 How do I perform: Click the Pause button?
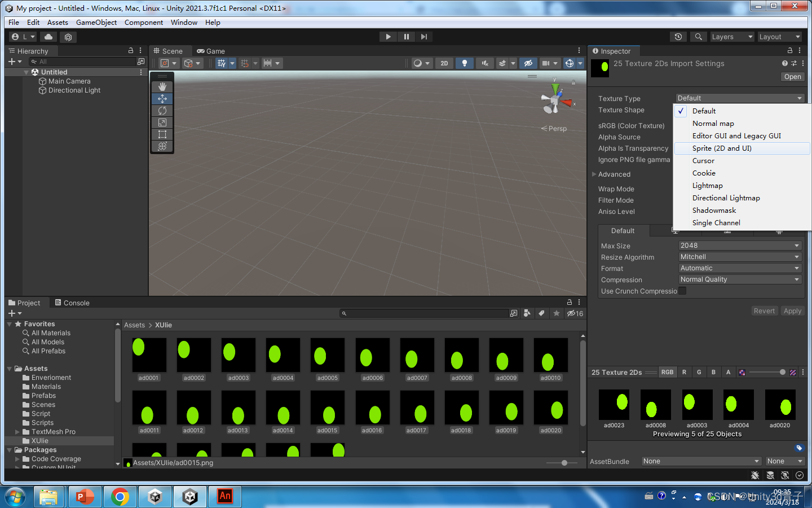(x=406, y=37)
